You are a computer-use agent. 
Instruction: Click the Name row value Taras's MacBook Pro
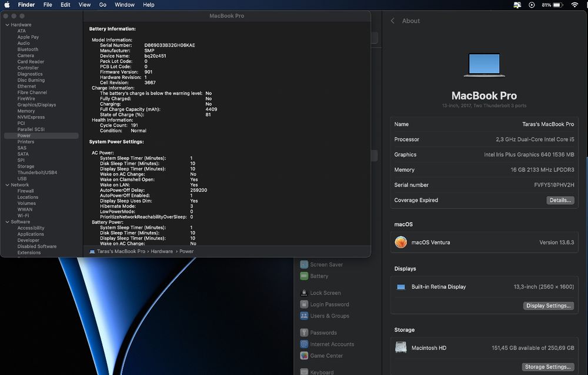[548, 124]
